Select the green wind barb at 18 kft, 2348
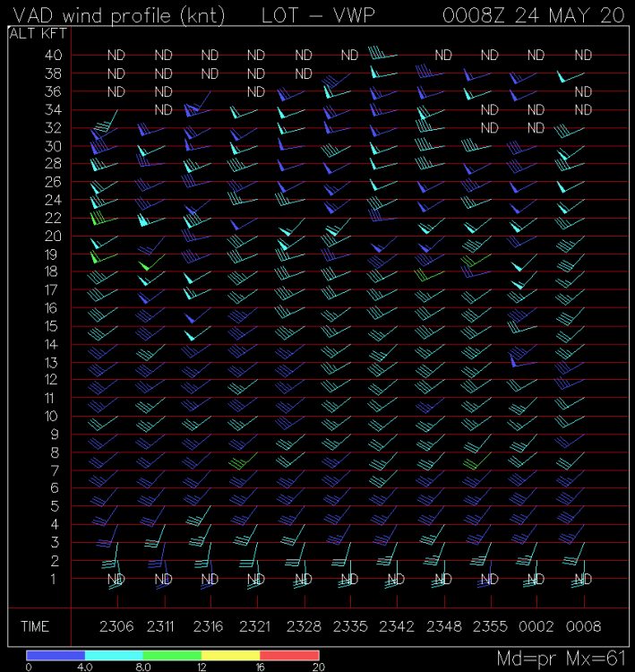The height and width of the screenshot is (672, 635). 428,273
